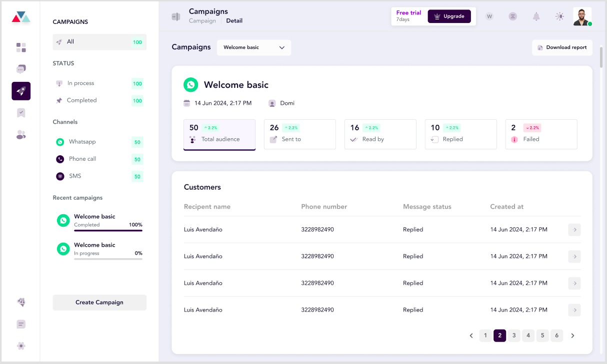Filter by Phone call channel
Viewport: 607px width, 364px height.
(x=99, y=159)
